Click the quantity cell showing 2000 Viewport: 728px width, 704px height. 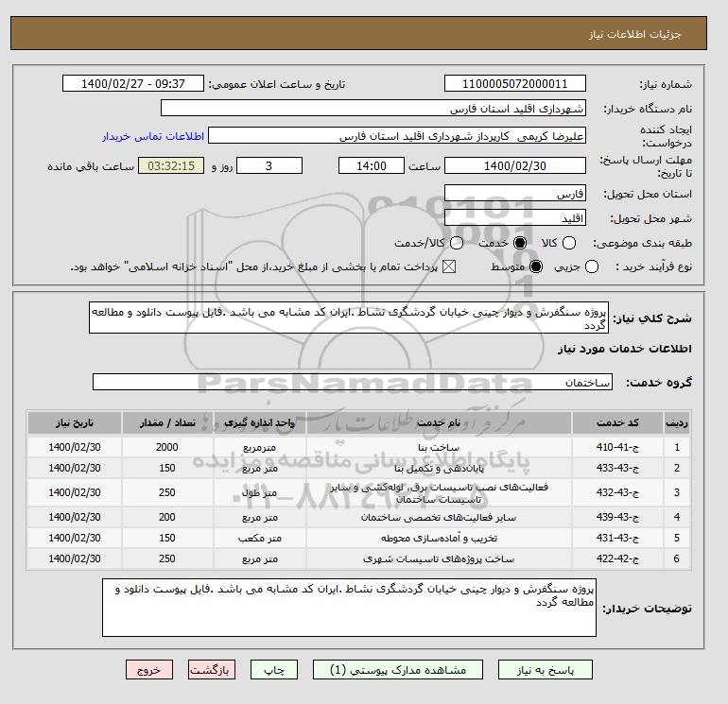point(167,447)
